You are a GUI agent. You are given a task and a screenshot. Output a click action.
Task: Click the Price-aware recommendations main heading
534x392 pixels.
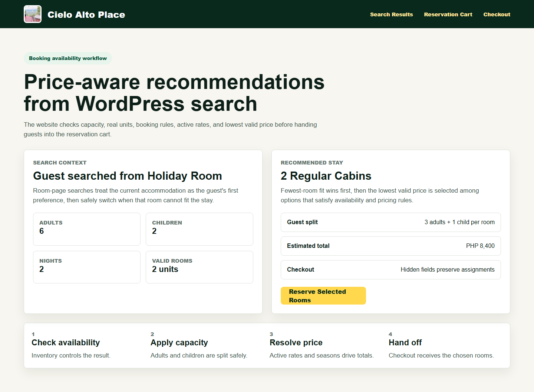pyautogui.click(x=174, y=93)
